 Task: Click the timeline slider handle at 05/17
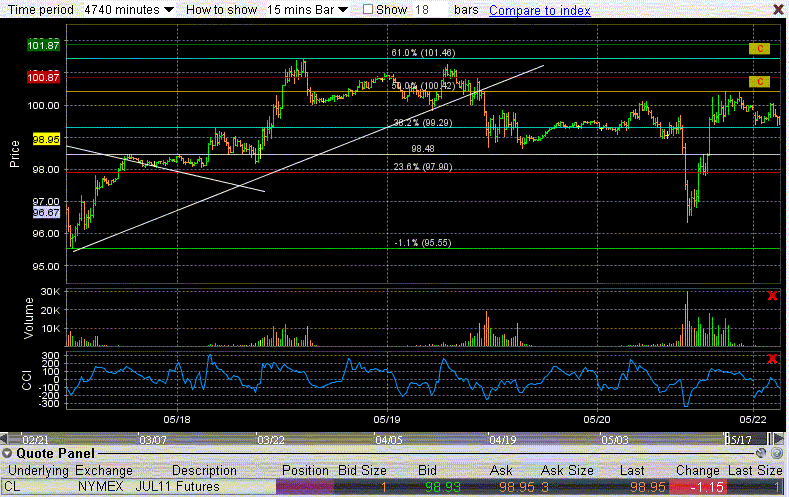click(x=726, y=439)
